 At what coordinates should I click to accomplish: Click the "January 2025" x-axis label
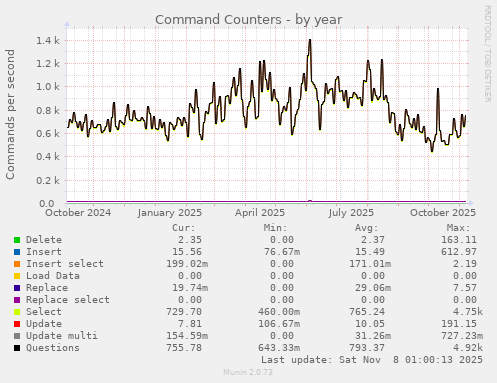pyautogui.click(x=170, y=213)
